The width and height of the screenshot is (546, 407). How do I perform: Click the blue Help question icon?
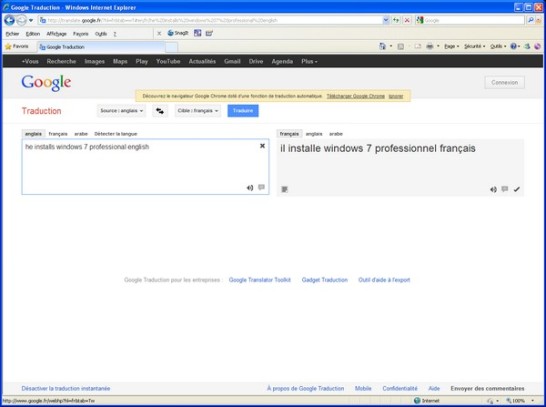[x=514, y=46]
